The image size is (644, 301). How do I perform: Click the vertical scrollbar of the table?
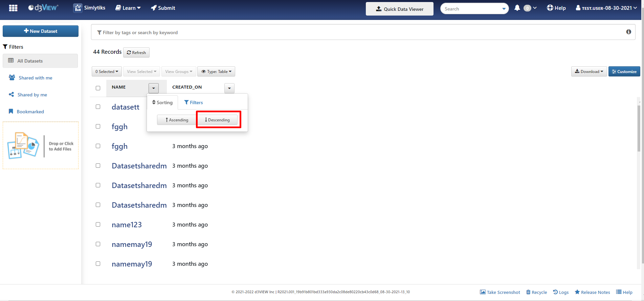tap(639, 129)
